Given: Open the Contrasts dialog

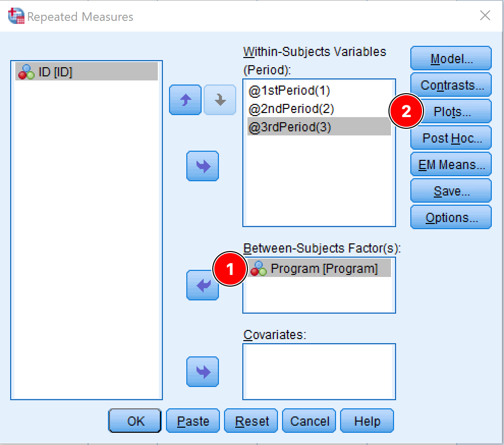Looking at the screenshot, I should (x=451, y=85).
